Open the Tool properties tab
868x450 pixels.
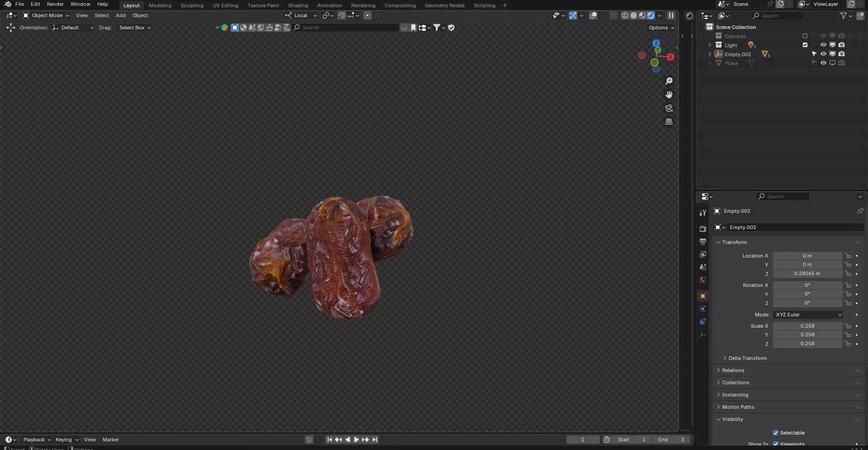pos(702,212)
